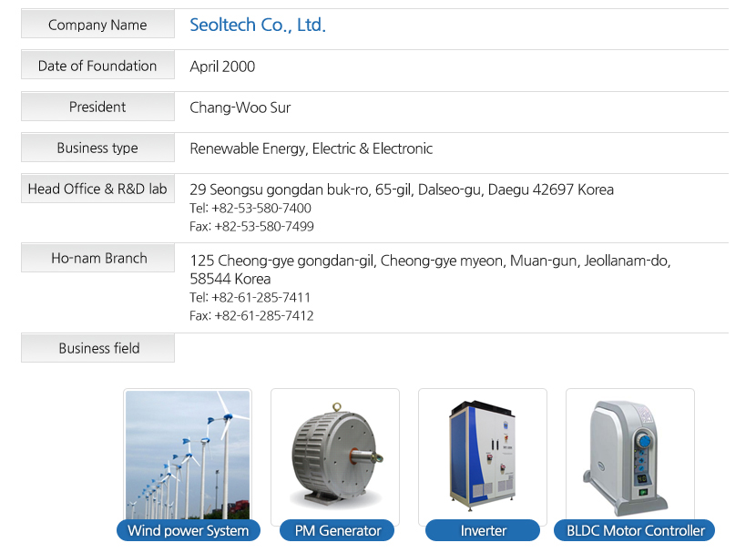Click the President header cell

pyautogui.click(x=97, y=107)
